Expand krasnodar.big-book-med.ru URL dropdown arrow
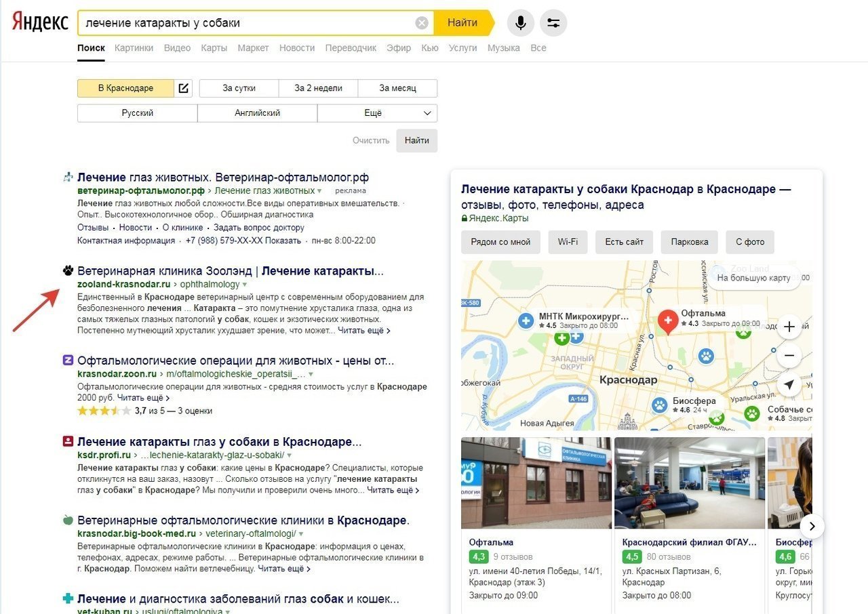868x614 pixels. [x=300, y=534]
